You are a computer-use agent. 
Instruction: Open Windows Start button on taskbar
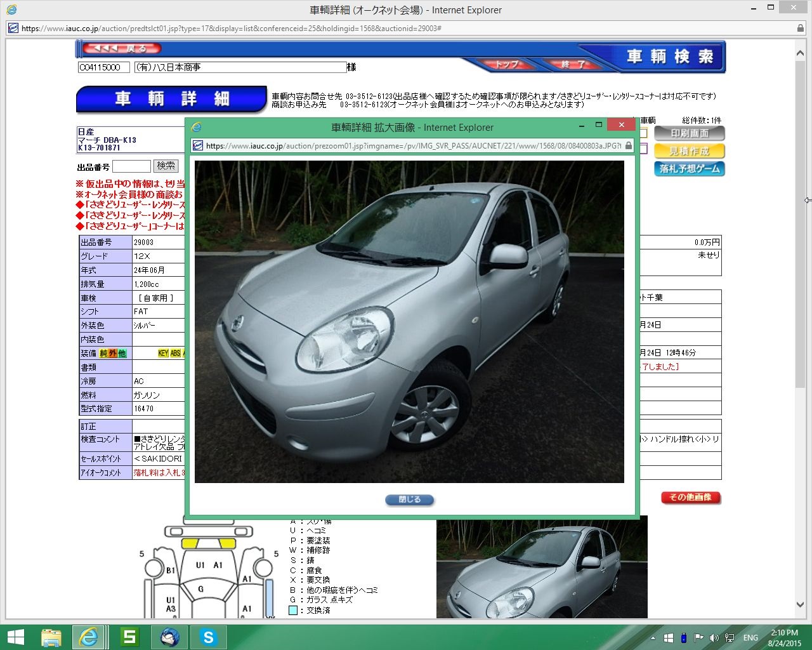click(15, 637)
